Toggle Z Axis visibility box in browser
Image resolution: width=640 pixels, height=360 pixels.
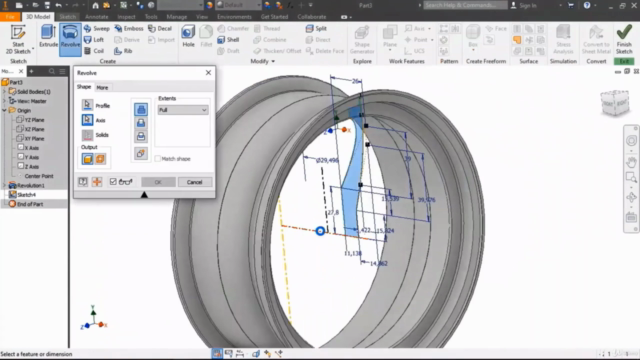(20, 167)
